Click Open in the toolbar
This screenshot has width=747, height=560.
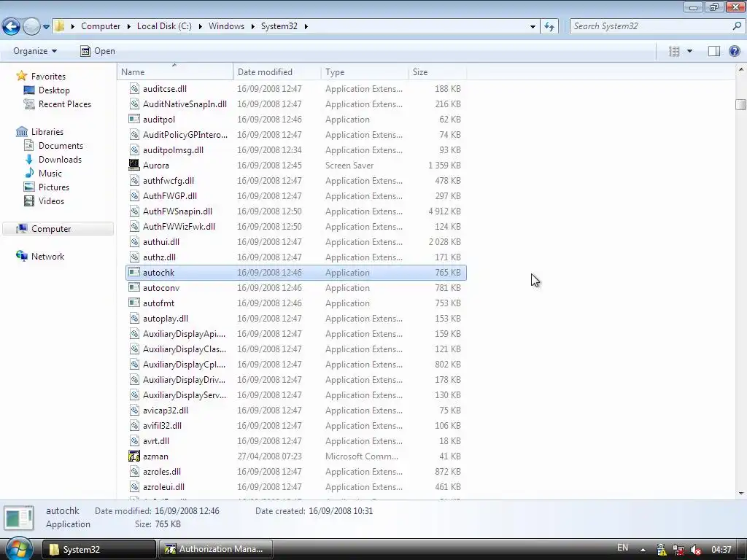(98, 51)
